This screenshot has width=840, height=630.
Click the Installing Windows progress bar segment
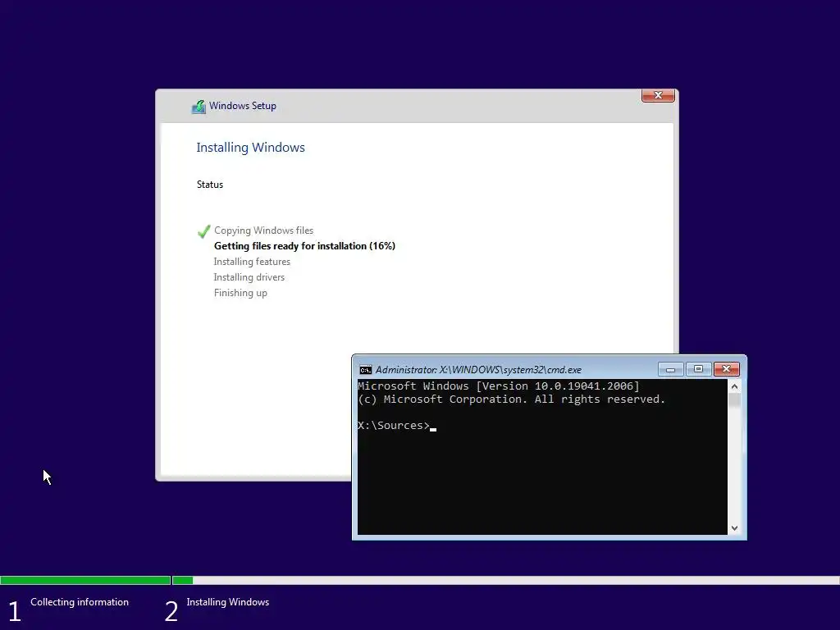tap(505, 580)
